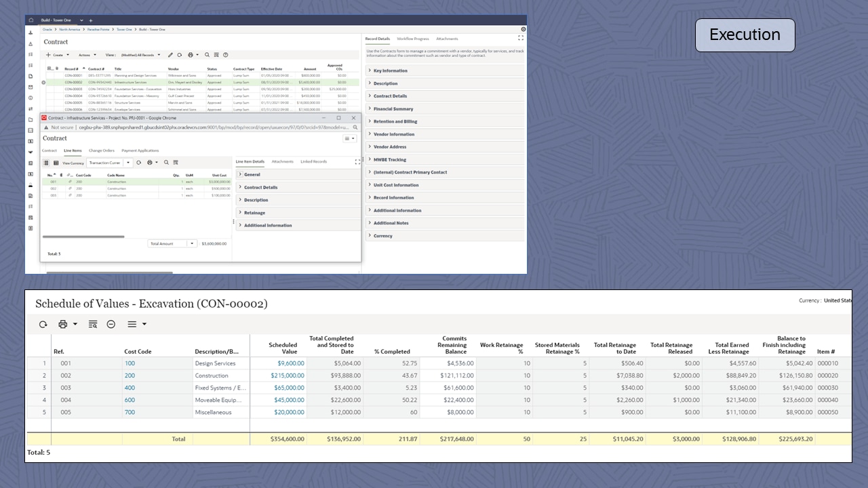
Task: Print the Schedule of Values report
Action: click(x=62, y=324)
